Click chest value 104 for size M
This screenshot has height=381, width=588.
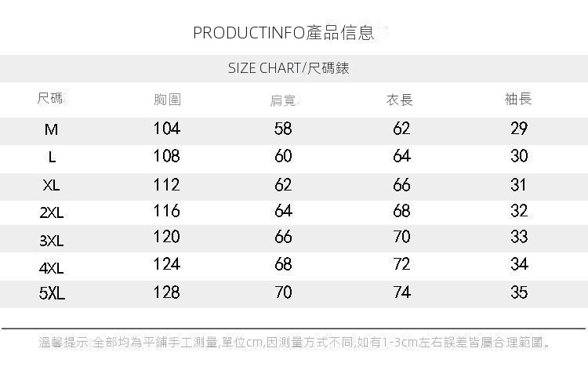(166, 129)
